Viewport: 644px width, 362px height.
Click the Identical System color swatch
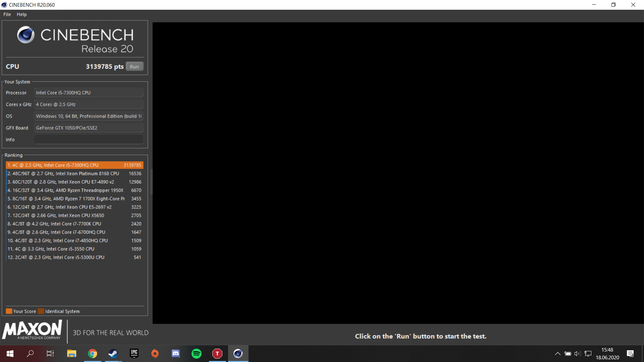41,311
